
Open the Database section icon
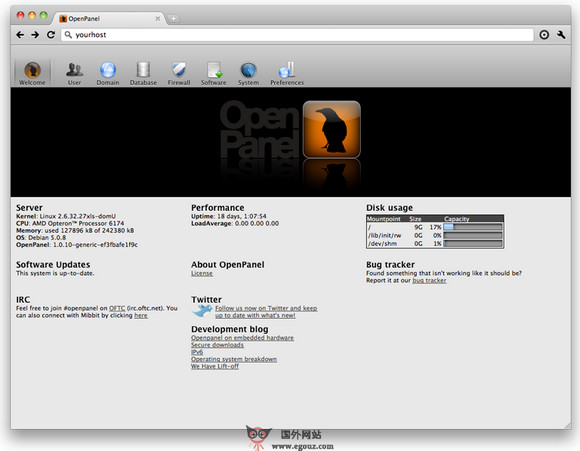[143, 70]
